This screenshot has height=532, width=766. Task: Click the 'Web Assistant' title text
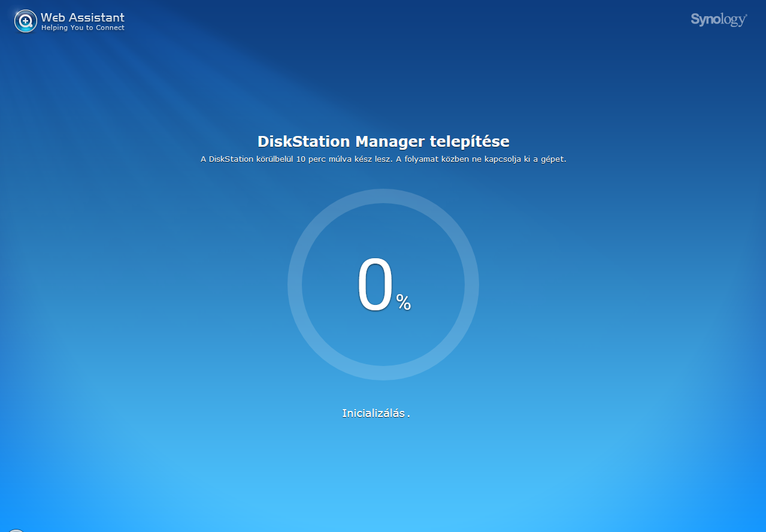(83, 17)
